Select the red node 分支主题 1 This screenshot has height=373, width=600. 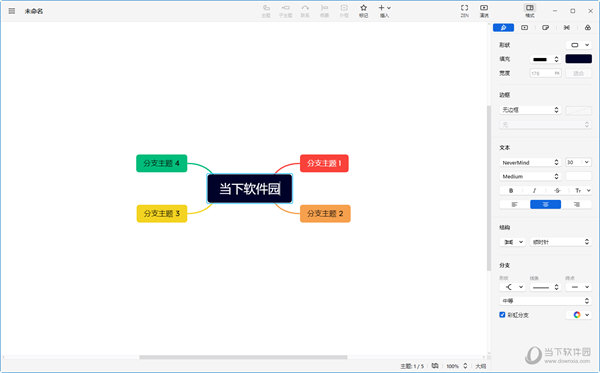(324, 163)
